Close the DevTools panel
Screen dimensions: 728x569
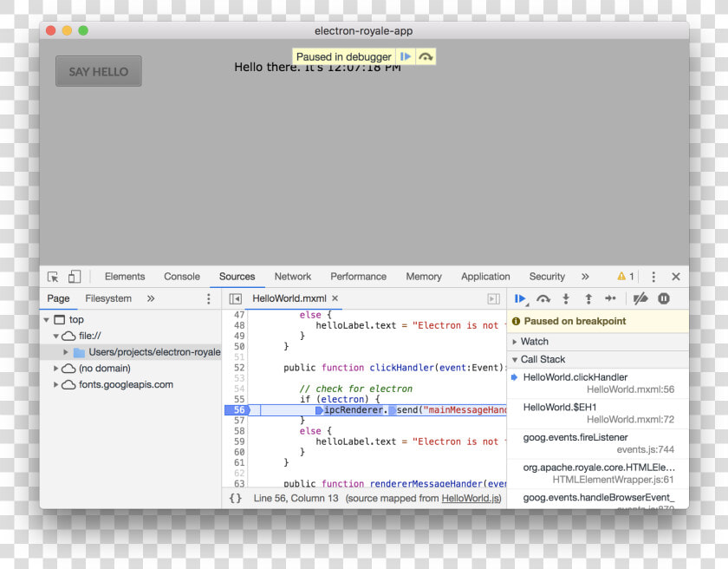point(676,277)
